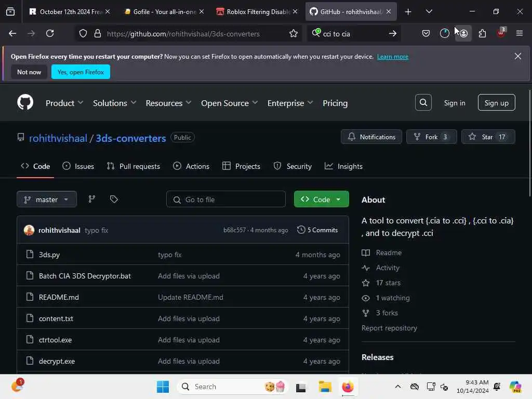Screen dimensions: 532x399
Task: Click Report repository link
Action: [389, 328]
